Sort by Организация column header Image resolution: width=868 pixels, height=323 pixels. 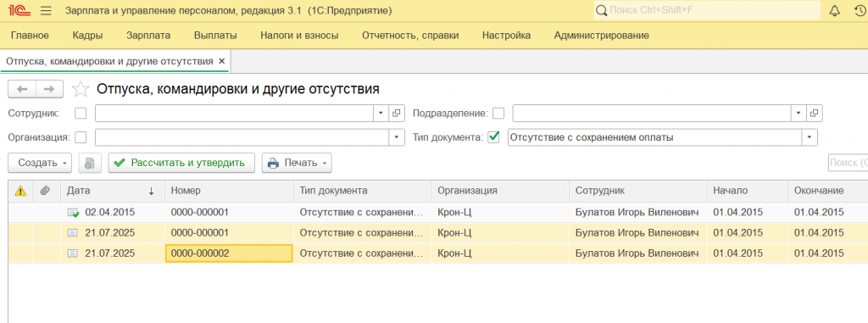point(500,191)
